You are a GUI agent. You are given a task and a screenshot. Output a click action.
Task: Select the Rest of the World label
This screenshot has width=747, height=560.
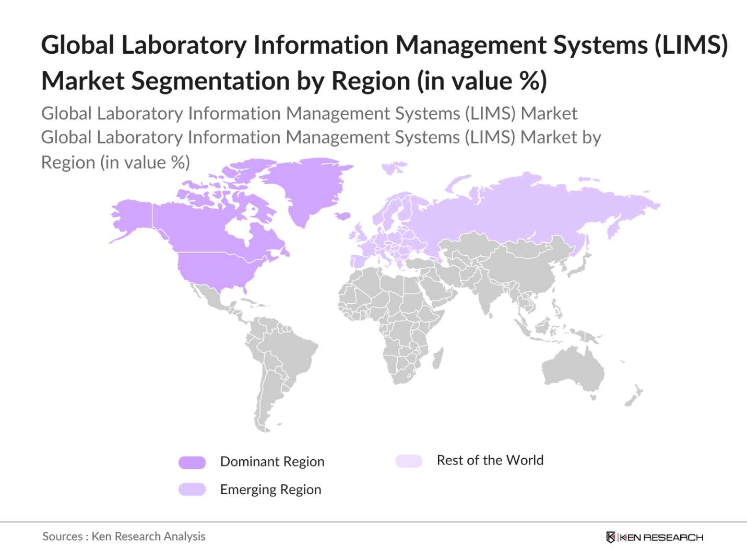(490, 460)
